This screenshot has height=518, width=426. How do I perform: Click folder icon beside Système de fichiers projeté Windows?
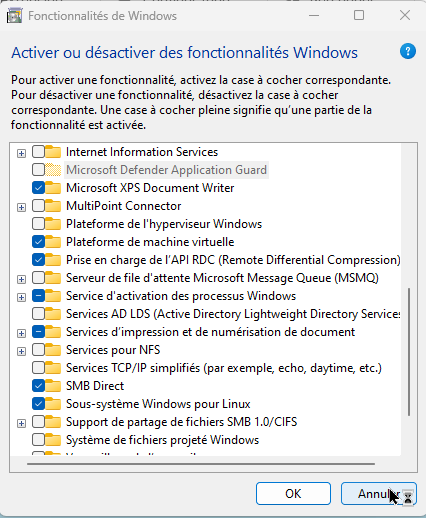pyautogui.click(x=53, y=440)
